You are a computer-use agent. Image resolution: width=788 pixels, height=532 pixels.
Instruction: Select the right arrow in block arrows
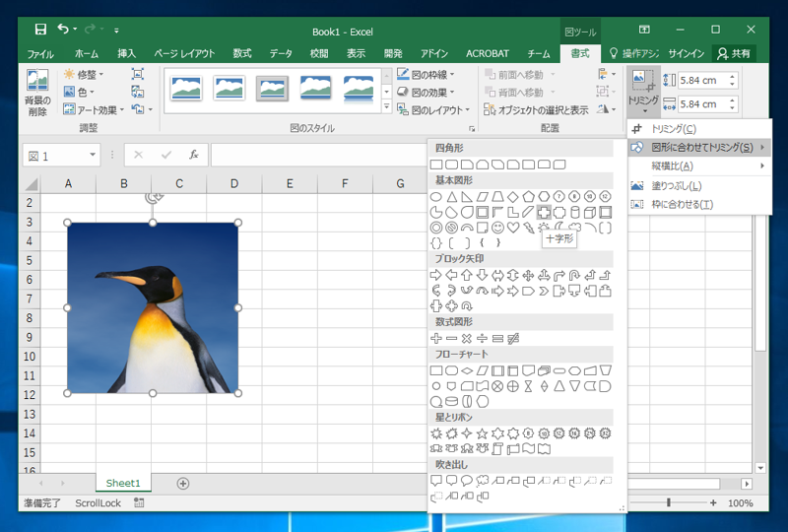pos(436,275)
